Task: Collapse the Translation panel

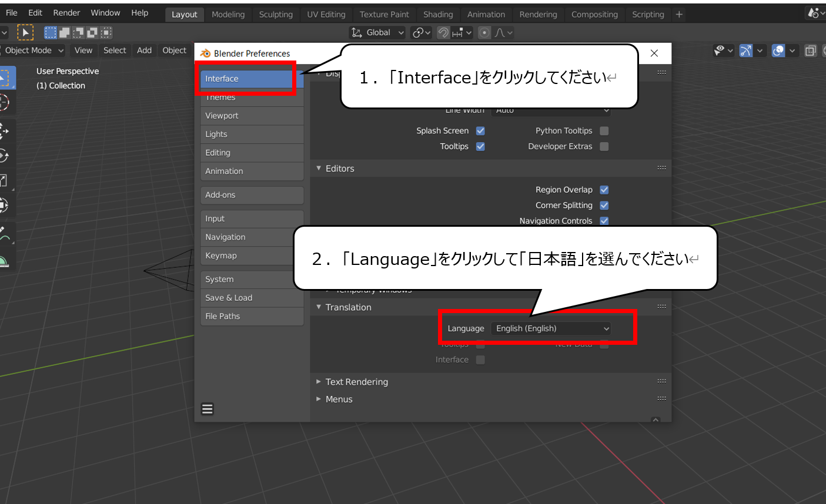Action: click(319, 307)
